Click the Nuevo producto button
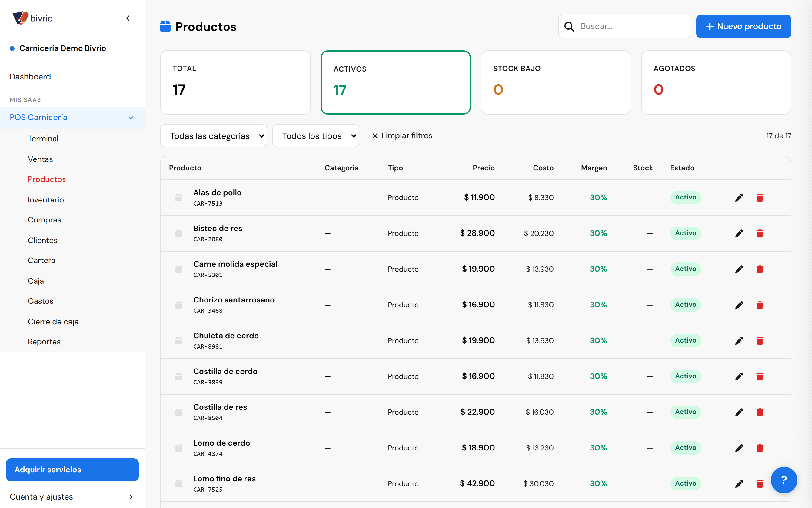Viewport: 812px width, 508px height. click(744, 26)
